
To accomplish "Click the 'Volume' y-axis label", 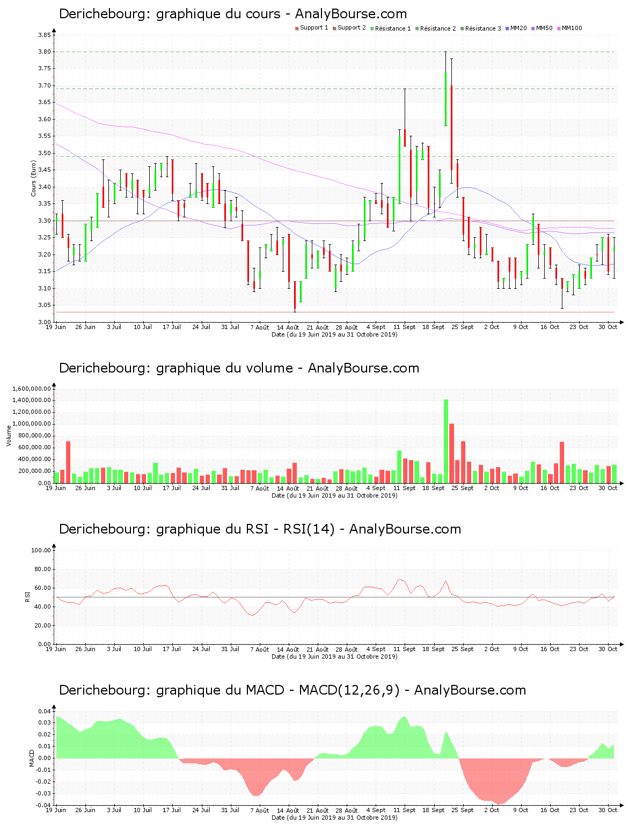I will coord(8,435).
